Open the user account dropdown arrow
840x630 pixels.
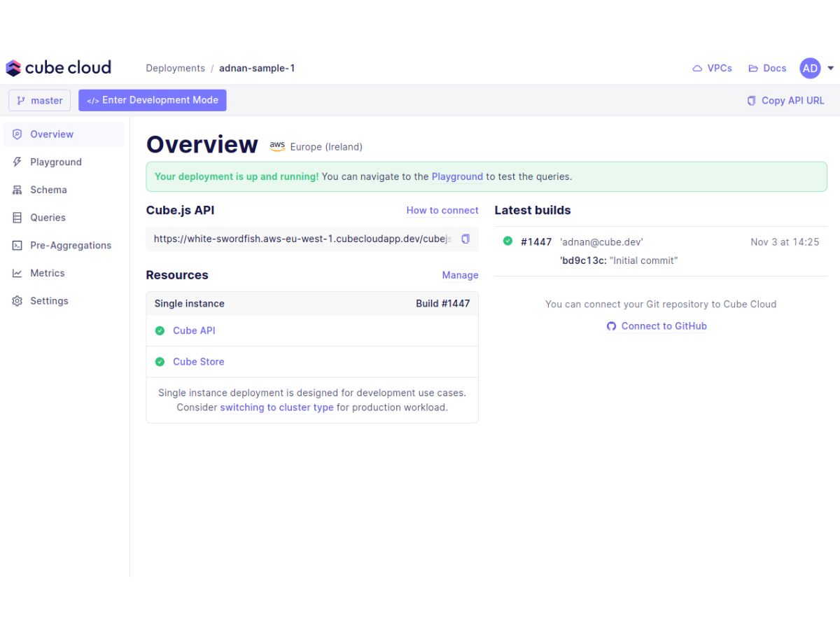[x=830, y=69]
